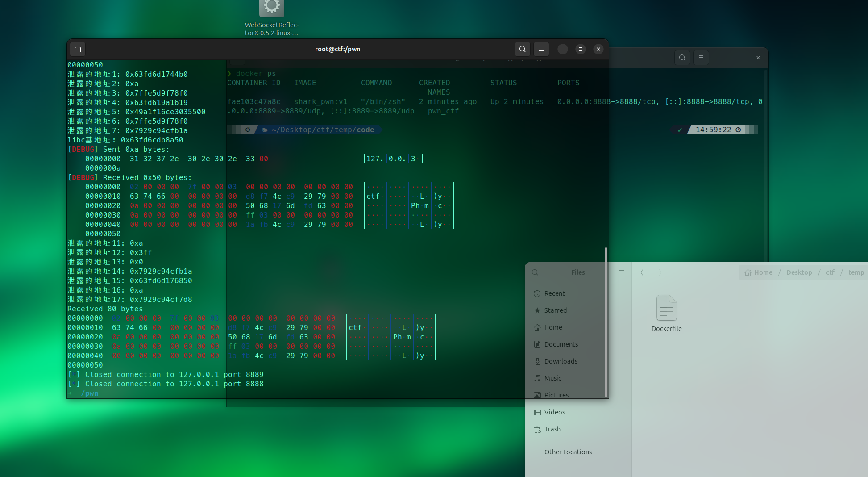This screenshot has width=868, height=477.
Task: Click container ID fae103c47a8c
Action: coord(254,102)
